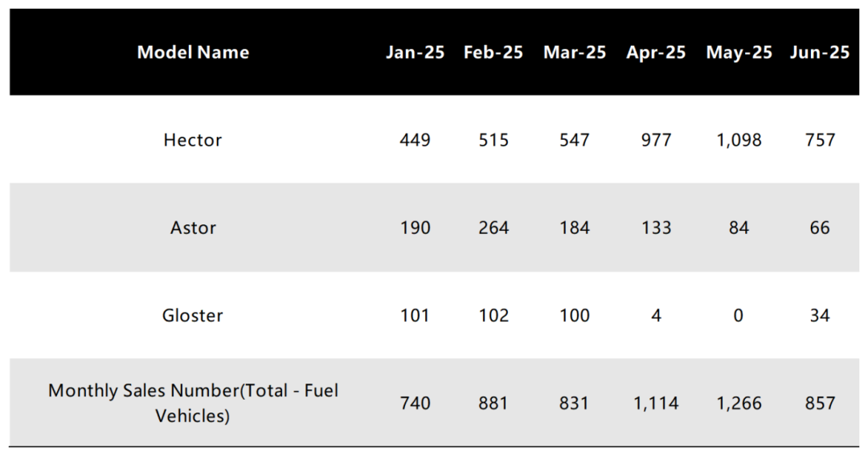Image resolution: width=868 pixels, height=456 pixels.
Task: Click Hector's May-25 value 1,098
Action: tap(739, 140)
